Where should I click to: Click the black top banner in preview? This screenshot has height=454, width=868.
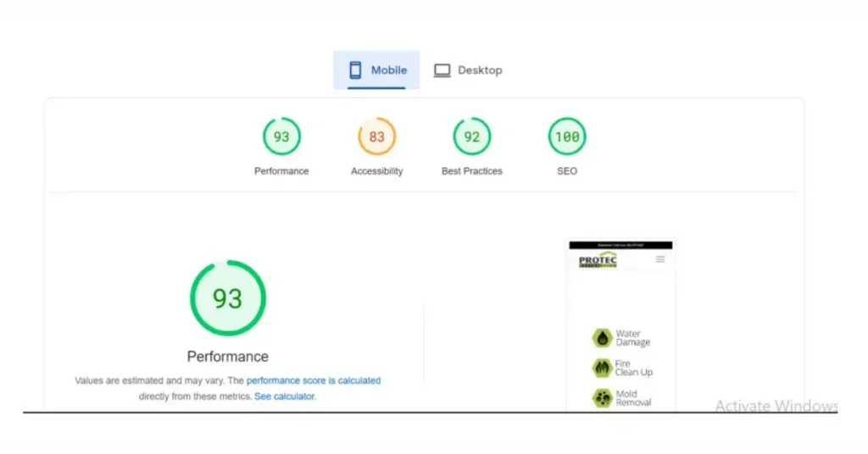[x=620, y=245]
